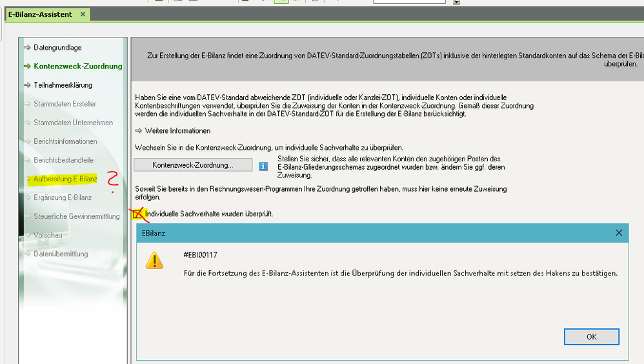Close the E-Bilanz-Assistent tab with its X
Viewport: 644px width, 364px height.
tap(83, 14)
